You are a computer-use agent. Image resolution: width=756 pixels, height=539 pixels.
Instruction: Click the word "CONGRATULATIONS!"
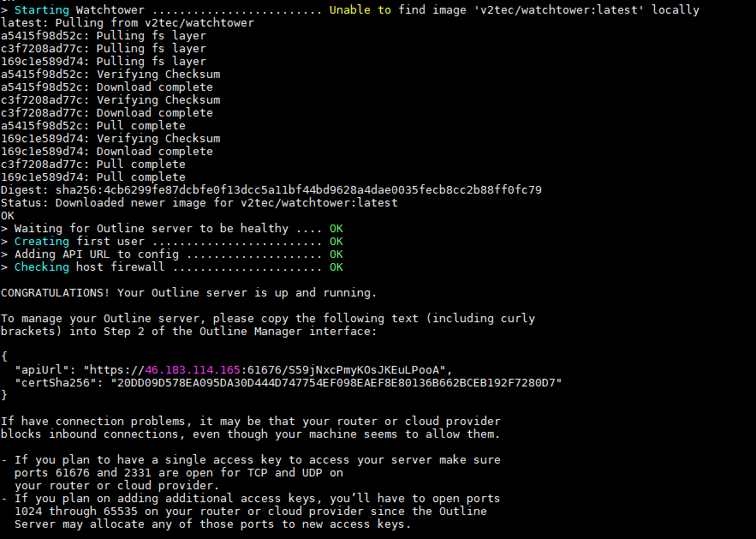56,293
